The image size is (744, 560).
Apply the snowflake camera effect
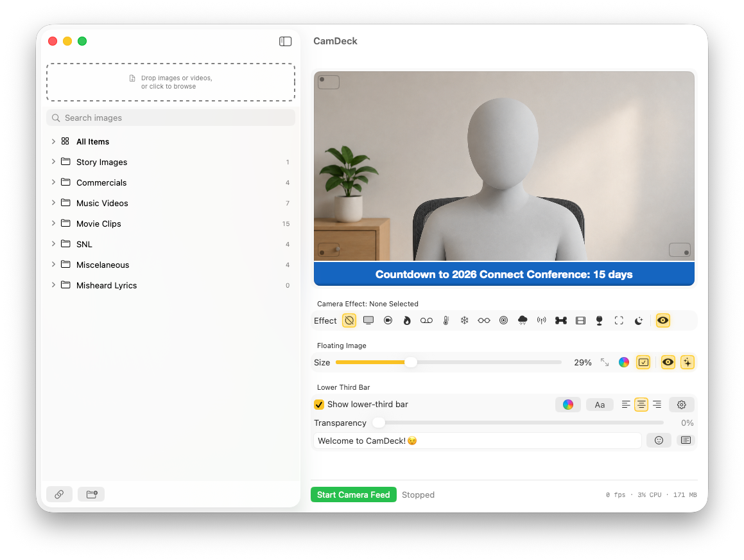point(465,320)
